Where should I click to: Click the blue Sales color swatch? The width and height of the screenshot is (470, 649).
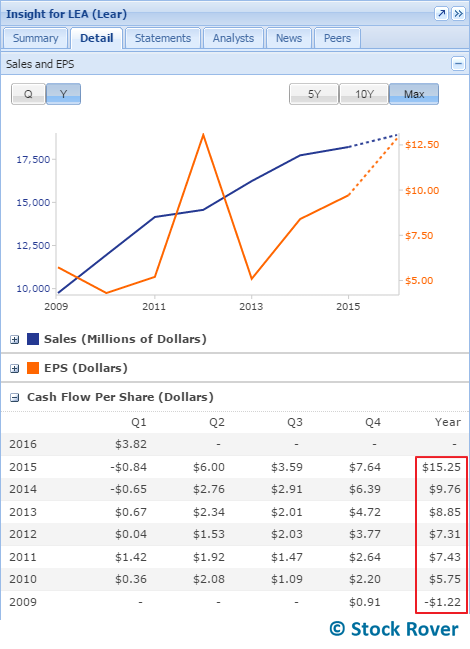(33, 339)
